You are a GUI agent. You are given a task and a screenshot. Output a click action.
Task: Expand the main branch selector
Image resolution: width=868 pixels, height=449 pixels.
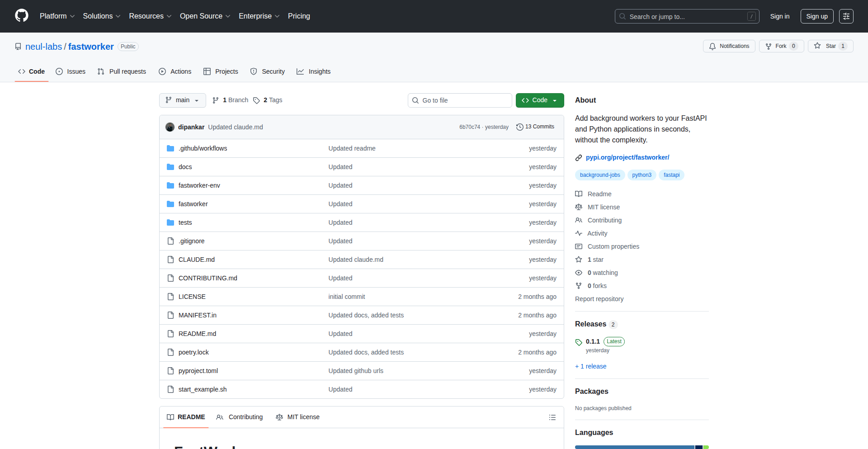point(182,100)
